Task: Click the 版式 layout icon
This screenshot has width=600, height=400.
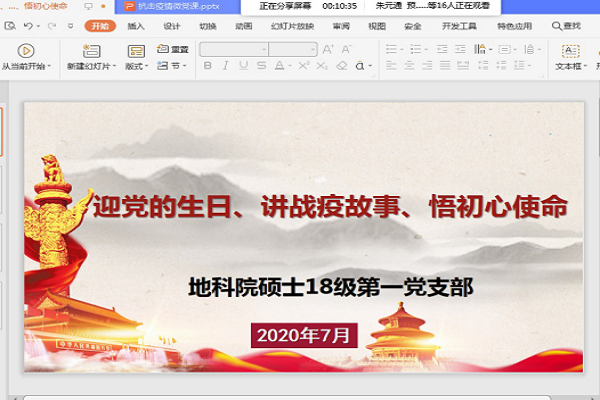Action: click(x=136, y=51)
